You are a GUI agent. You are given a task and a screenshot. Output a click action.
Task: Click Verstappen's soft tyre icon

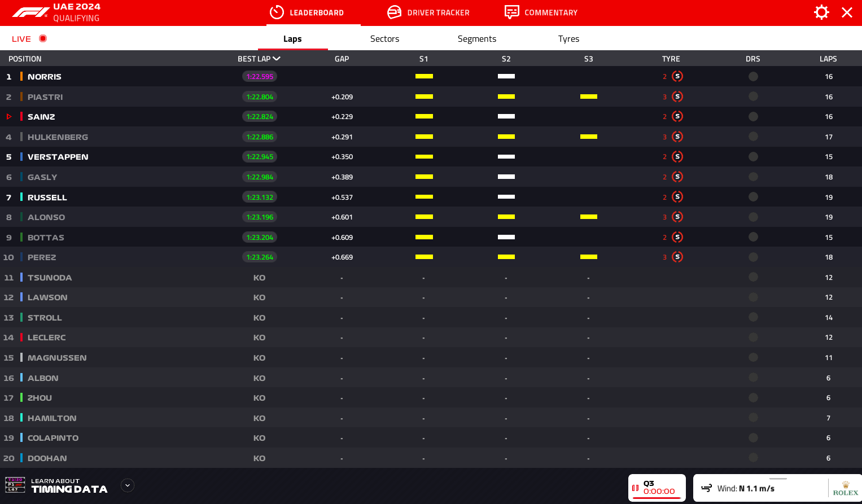[x=677, y=156]
